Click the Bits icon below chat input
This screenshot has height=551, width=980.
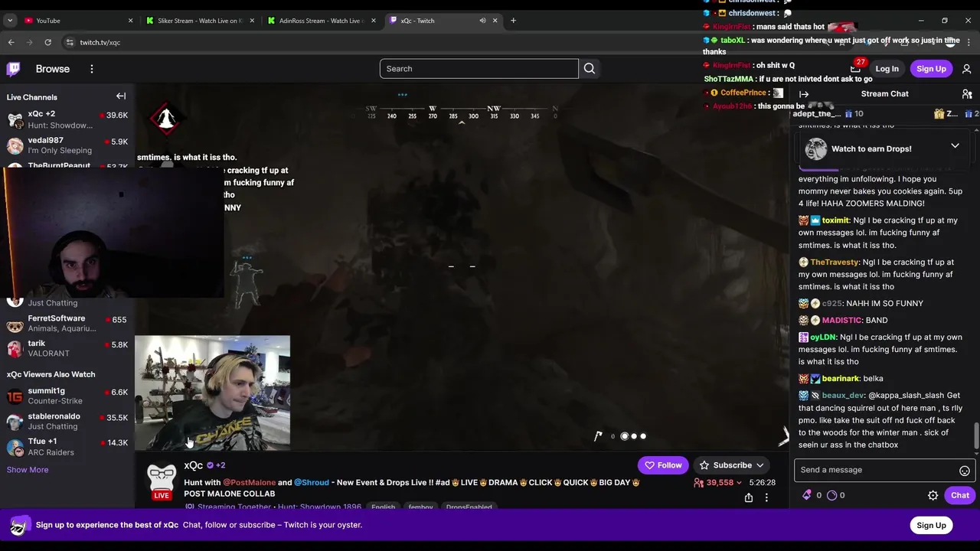(806, 495)
